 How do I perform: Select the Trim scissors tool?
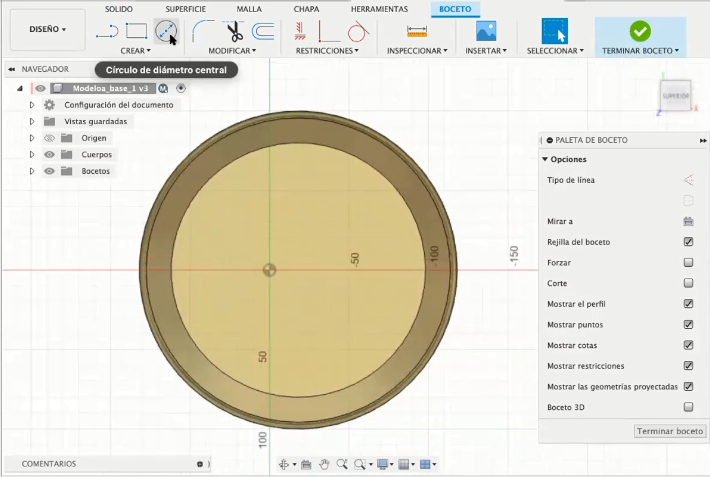[233, 31]
